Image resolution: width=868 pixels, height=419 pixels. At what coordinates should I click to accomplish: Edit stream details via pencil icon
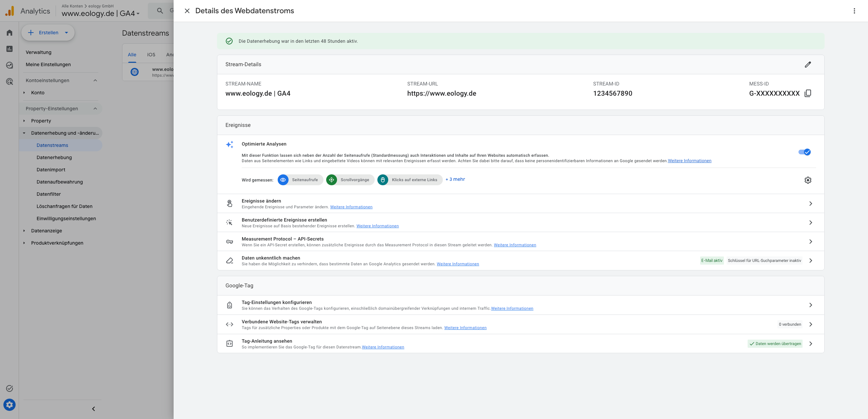click(x=808, y=64)
